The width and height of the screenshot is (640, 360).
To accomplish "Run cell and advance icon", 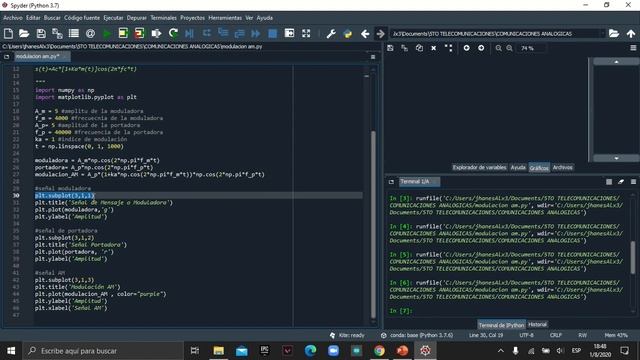I will point(140,33).
